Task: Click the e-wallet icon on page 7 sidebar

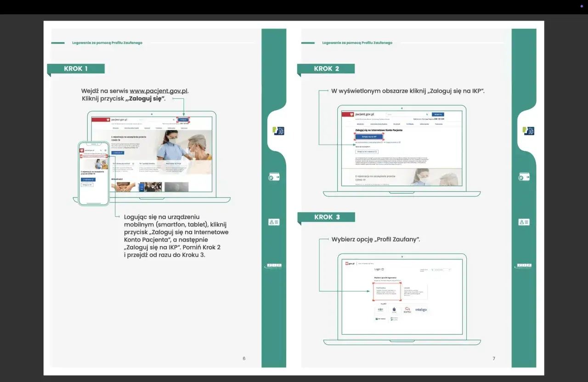Action: tap(524, 177)
